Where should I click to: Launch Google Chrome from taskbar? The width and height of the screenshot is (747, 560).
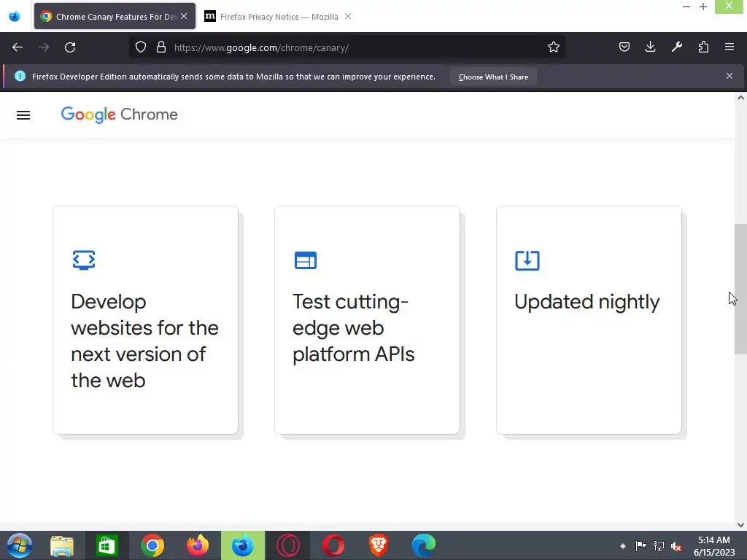point(152,545)
